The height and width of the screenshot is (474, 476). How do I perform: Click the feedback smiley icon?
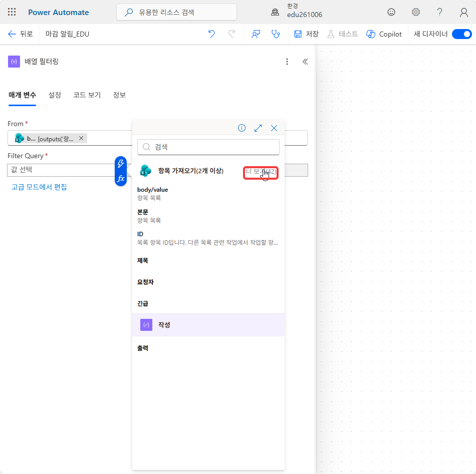pyautogui.click(x=391, y=12)
